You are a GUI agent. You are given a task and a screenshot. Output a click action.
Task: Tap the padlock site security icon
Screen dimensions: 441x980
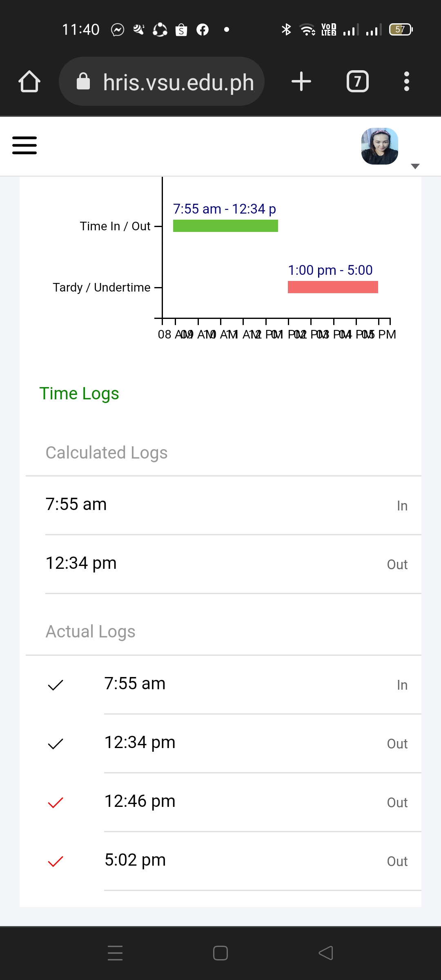(83, 81)
